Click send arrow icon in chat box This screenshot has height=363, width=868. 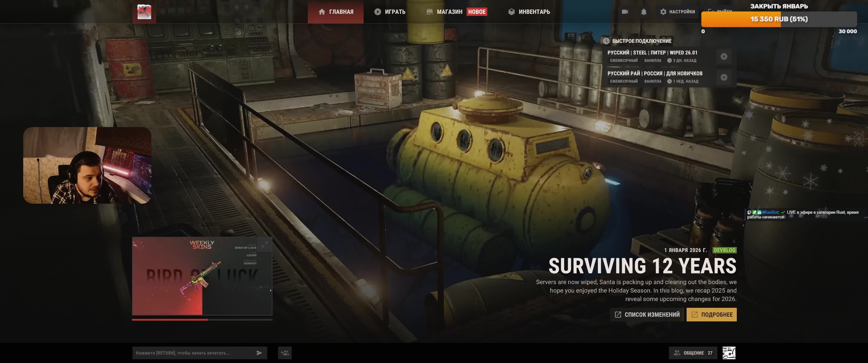tap(259, 353)
